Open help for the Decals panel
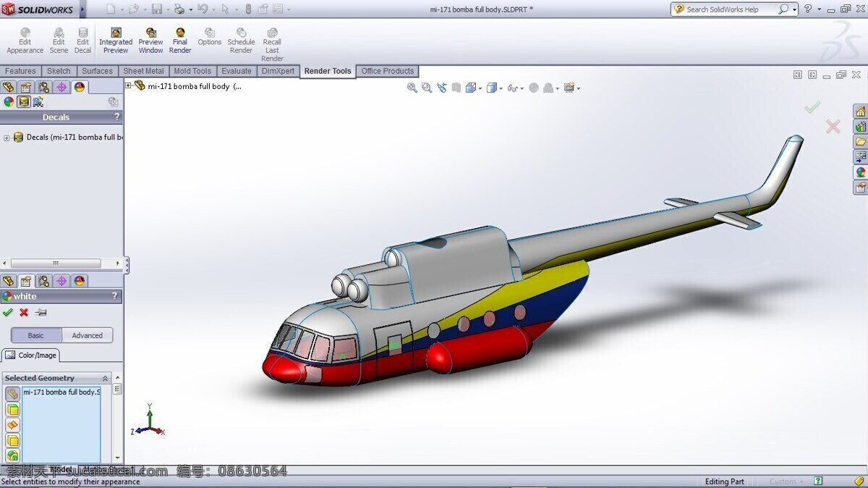The image size is (868, 488). (116, 117)
